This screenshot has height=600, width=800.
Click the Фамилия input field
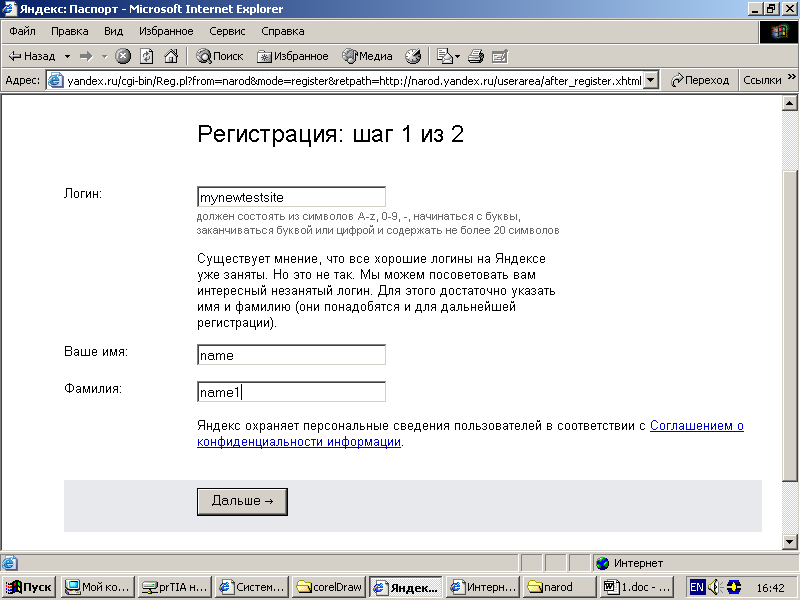click(291, 392)
